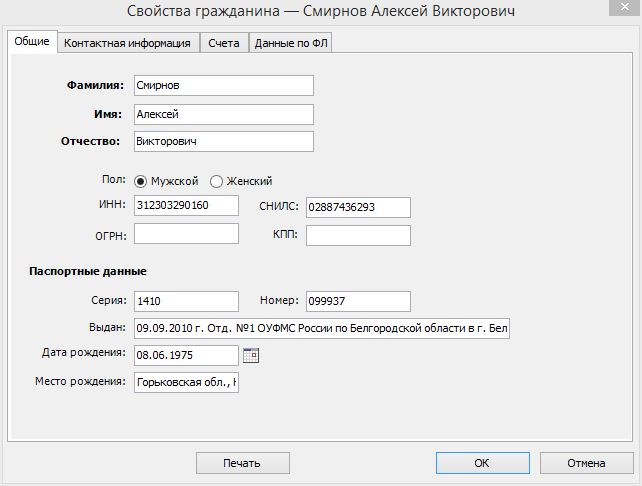This screenshot has width=642, height=486.
Task: Select the Общие tab
Action: point(30,43)
